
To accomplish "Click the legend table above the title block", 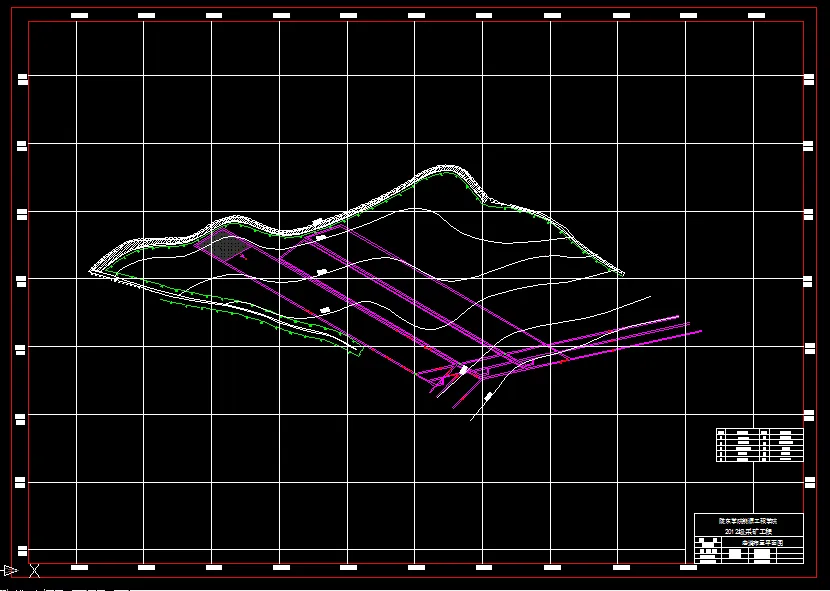I will tap(760, 445).
